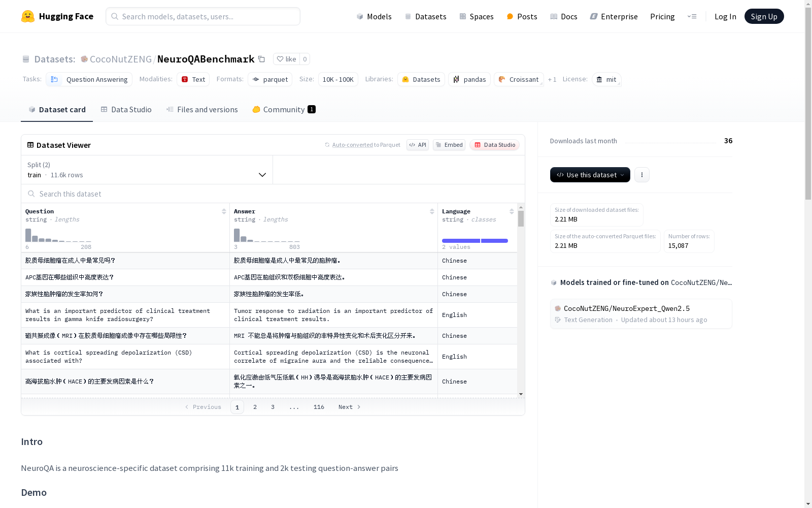Go to Datasets in top navigation
Viewport: 812px width, 508px height.
point(425,16)
